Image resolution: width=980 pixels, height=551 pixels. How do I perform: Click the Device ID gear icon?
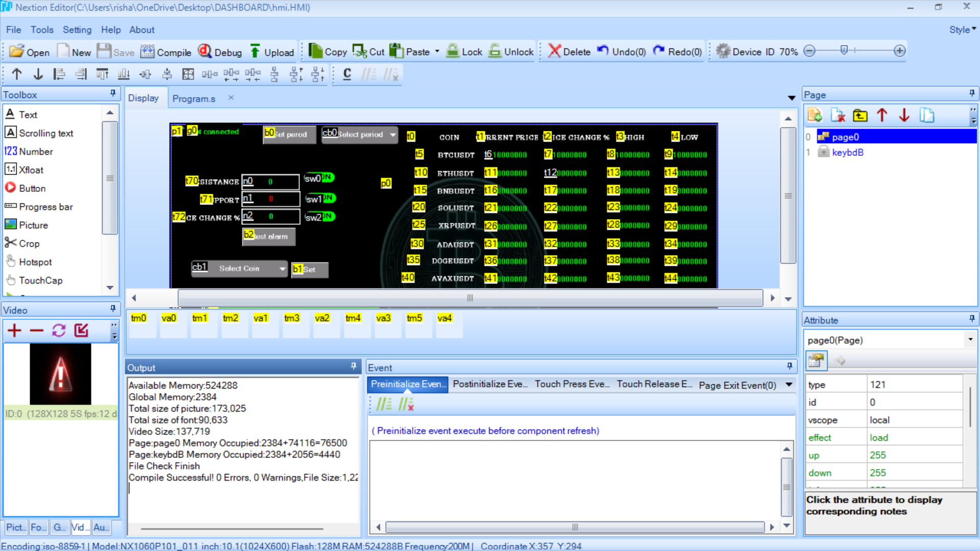722,51
